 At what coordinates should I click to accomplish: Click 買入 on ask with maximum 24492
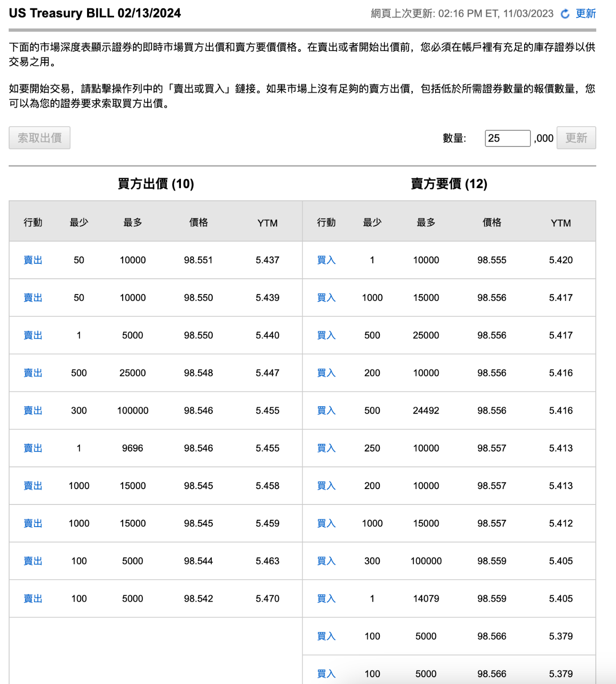click(x=326, y=410)
